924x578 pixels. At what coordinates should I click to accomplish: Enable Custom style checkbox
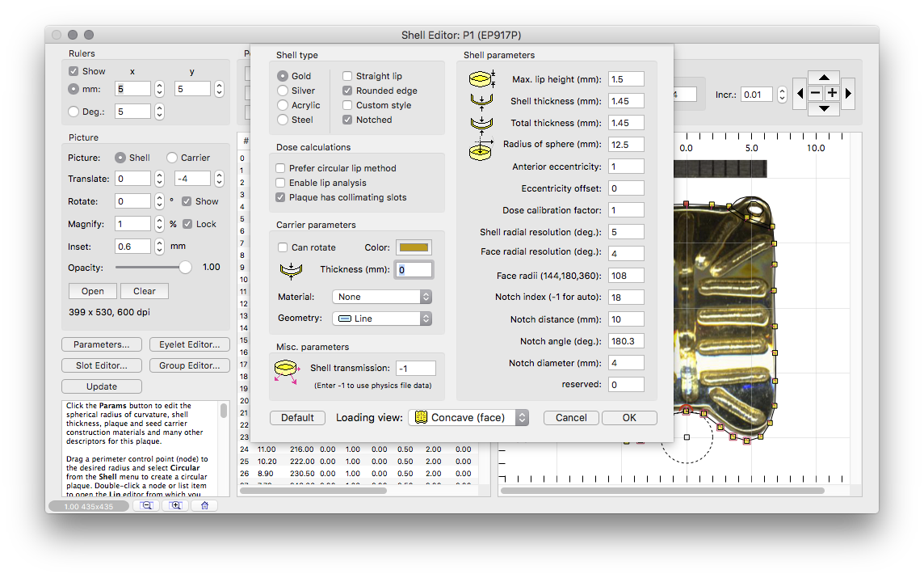tap(347, 105)
